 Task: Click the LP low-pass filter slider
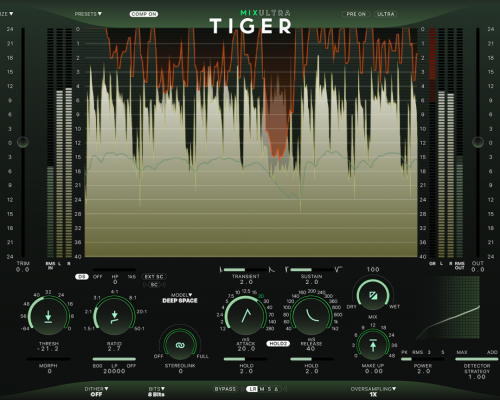(114, 359)
